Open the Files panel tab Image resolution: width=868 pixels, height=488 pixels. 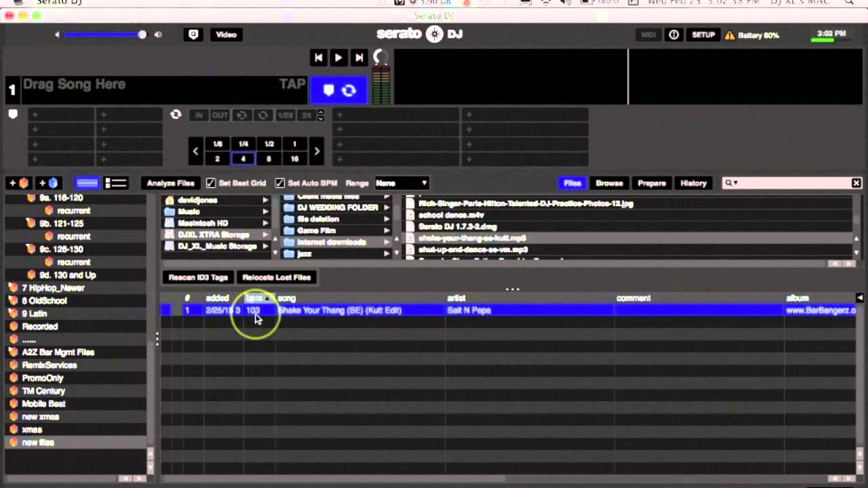pyautogui.click(x=572, y=183)
